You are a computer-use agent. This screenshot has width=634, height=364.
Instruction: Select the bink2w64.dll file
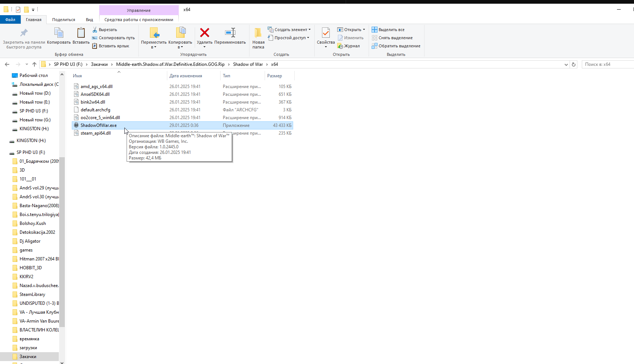coord(93,102)
